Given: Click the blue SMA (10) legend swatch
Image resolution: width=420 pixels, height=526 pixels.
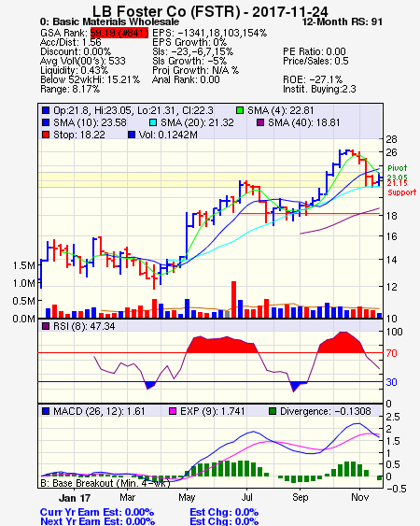Looking at the screenshot, I should tap(46, 122).
